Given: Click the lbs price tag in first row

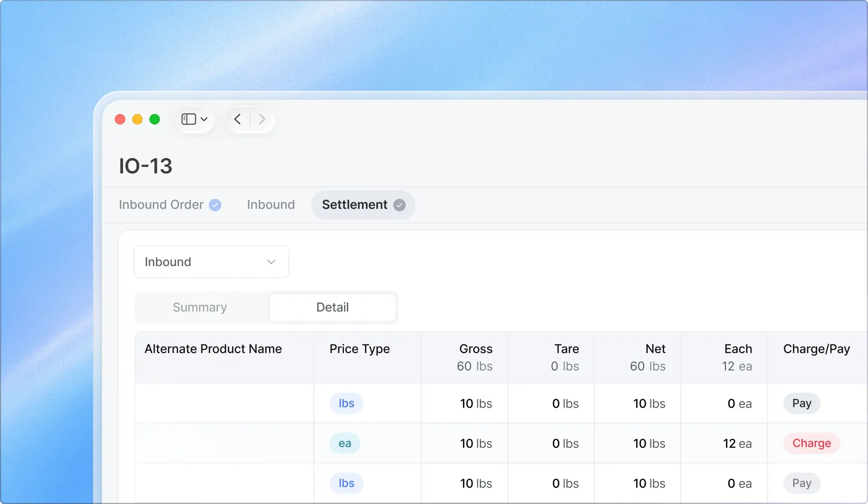Looking at the screenshot, I should (x=346, y=403).
